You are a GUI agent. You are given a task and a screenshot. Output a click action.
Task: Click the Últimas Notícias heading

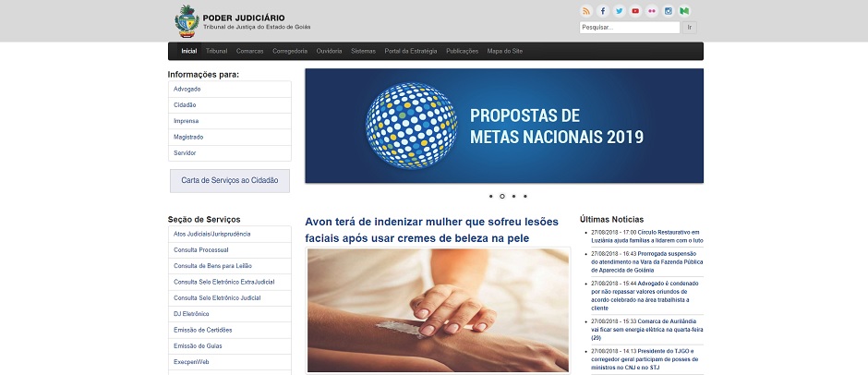tap(611, 219)
